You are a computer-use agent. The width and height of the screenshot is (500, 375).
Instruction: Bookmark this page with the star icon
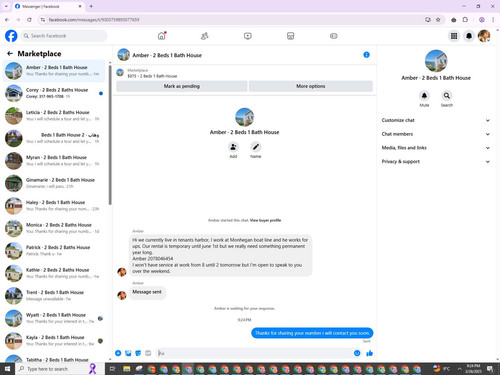[438, 20]
